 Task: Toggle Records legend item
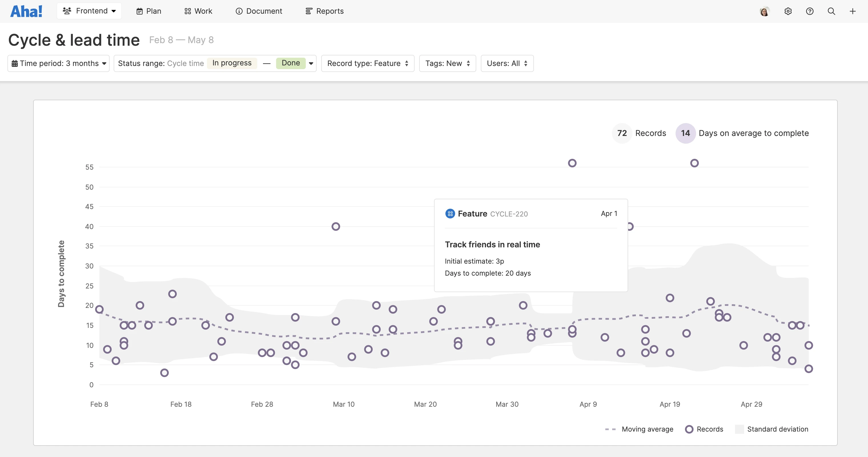point(710,429)
